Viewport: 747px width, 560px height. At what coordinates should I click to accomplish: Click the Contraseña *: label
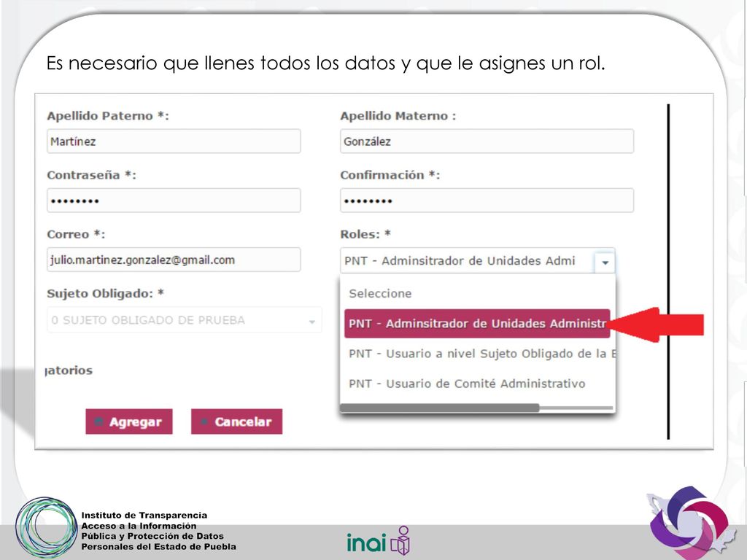tap(91, 175)
